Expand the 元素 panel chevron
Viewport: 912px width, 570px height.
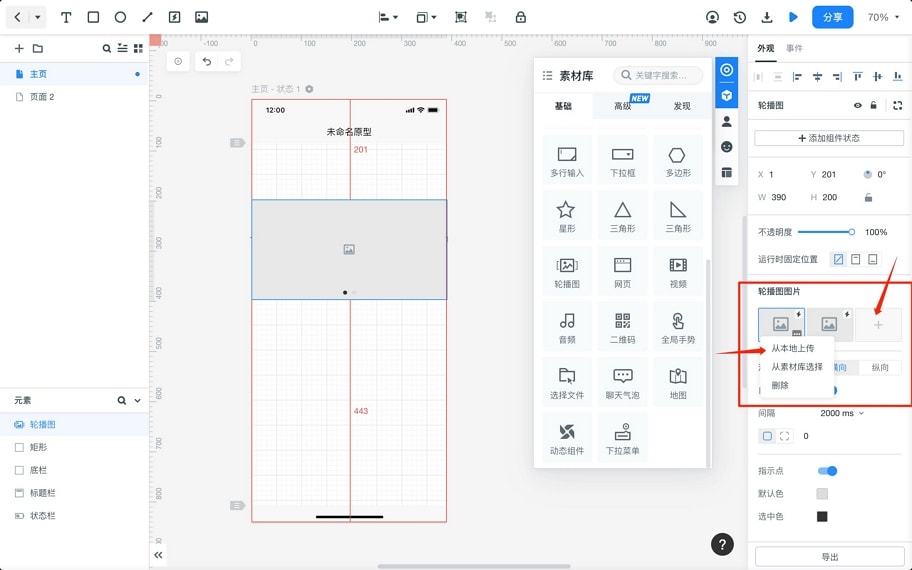point(137,400)
